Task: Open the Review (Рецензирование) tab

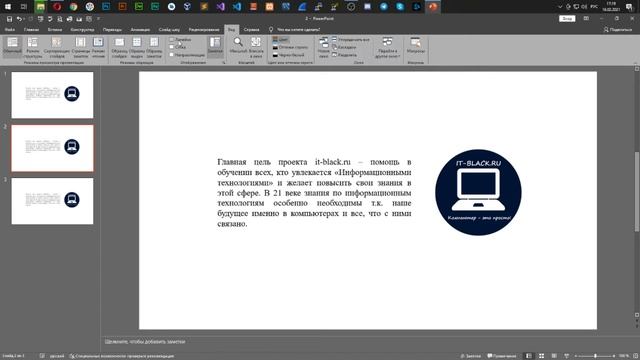Action: coord(204,29)
